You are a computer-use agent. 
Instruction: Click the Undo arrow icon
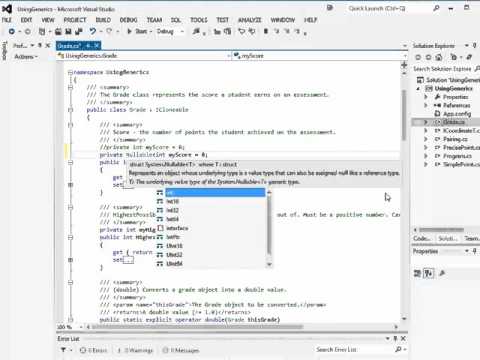pyautogui.click(x=93, y=31)
